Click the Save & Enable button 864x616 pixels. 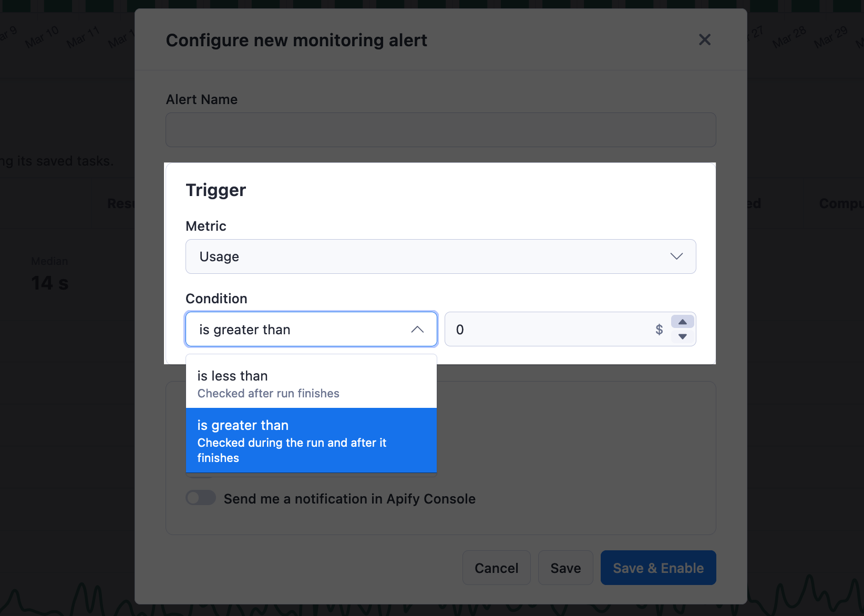658,568
